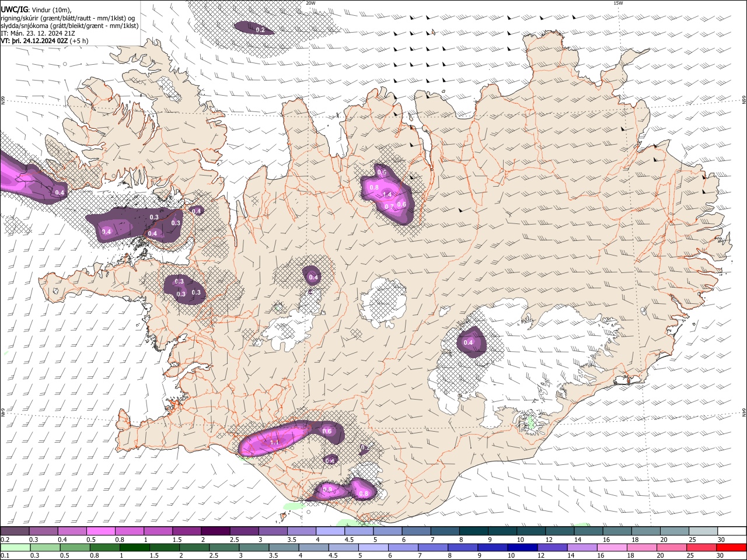Click the title text "UWC/IG: Vindur (10m)"
The width and height of the screenshot is (747, 560).
pyautogui.click(x=36, y=10)
